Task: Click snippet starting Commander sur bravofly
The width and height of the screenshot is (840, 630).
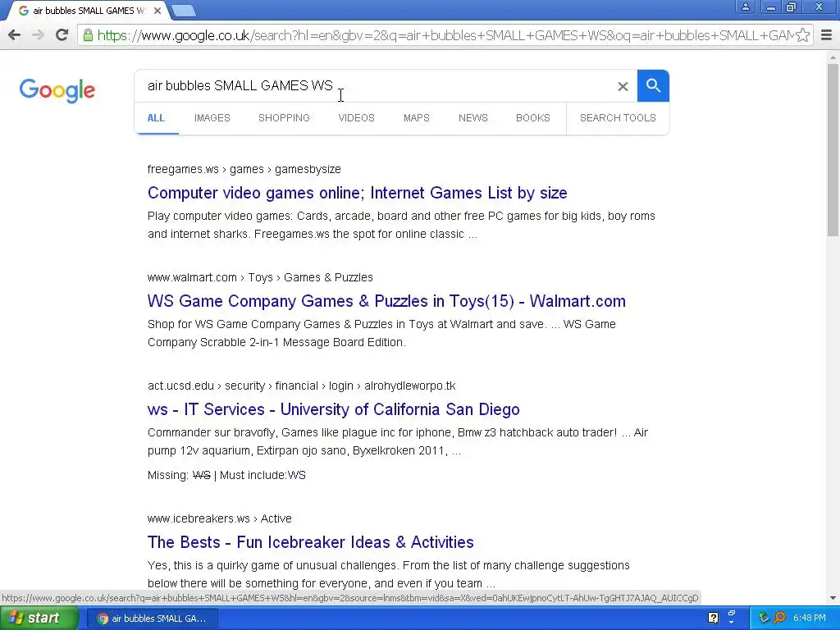Action: [x=398, y=441]
